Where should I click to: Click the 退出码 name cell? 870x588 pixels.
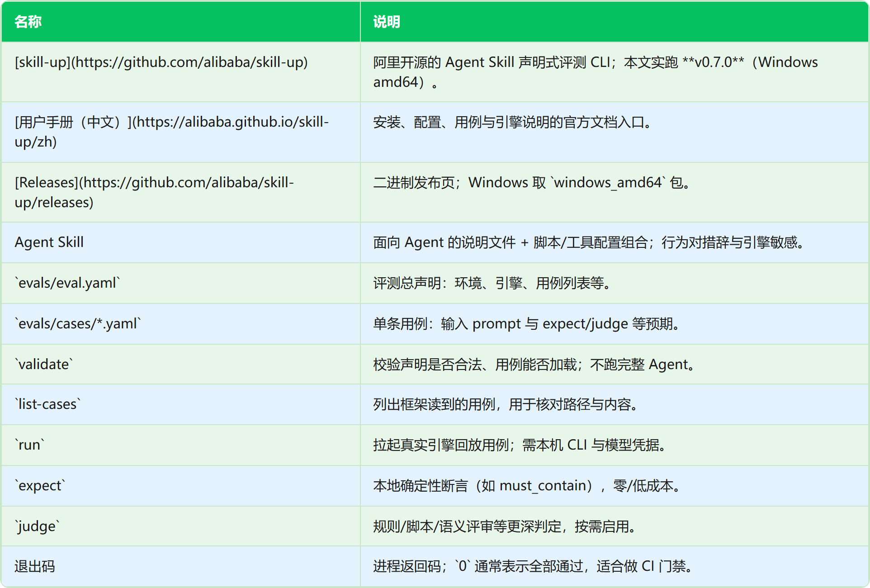[181, 566]
